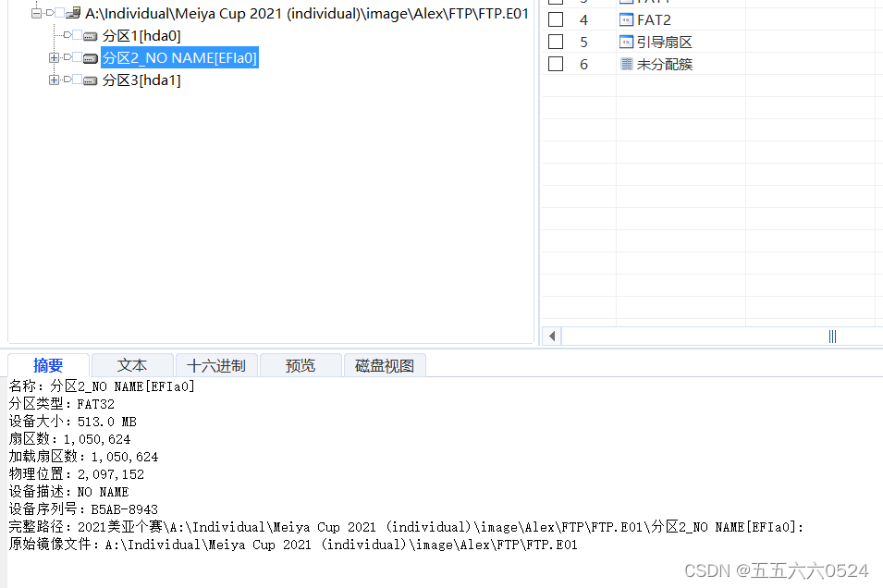883x588 pixels.
Task: Click the summary line 设备大小: 513.0 MB
Action: (x=73, y=422)
